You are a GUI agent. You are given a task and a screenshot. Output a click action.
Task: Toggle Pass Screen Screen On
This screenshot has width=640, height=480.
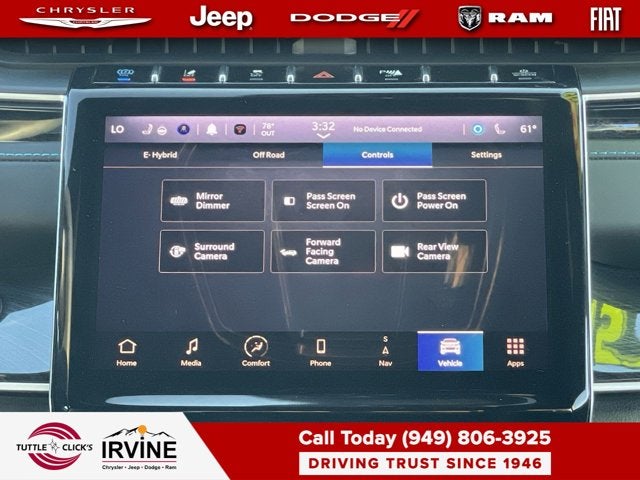323,200
